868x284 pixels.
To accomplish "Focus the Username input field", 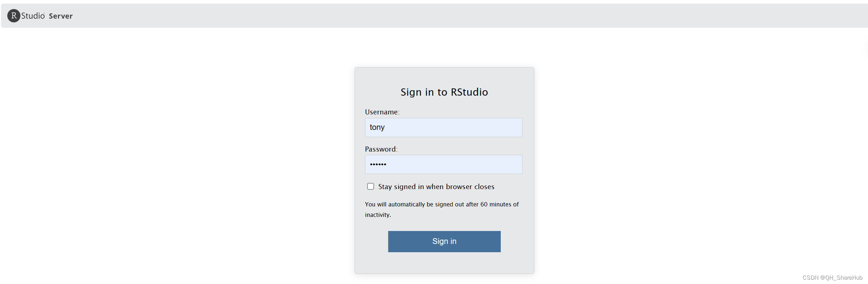I will coord(443,127).
